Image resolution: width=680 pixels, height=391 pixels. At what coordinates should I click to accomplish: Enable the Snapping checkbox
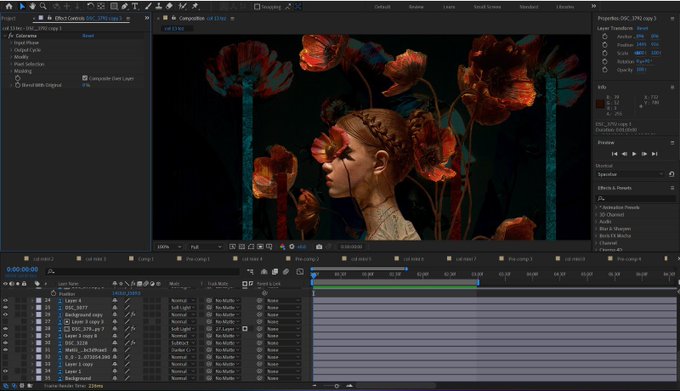click(257, 7)
